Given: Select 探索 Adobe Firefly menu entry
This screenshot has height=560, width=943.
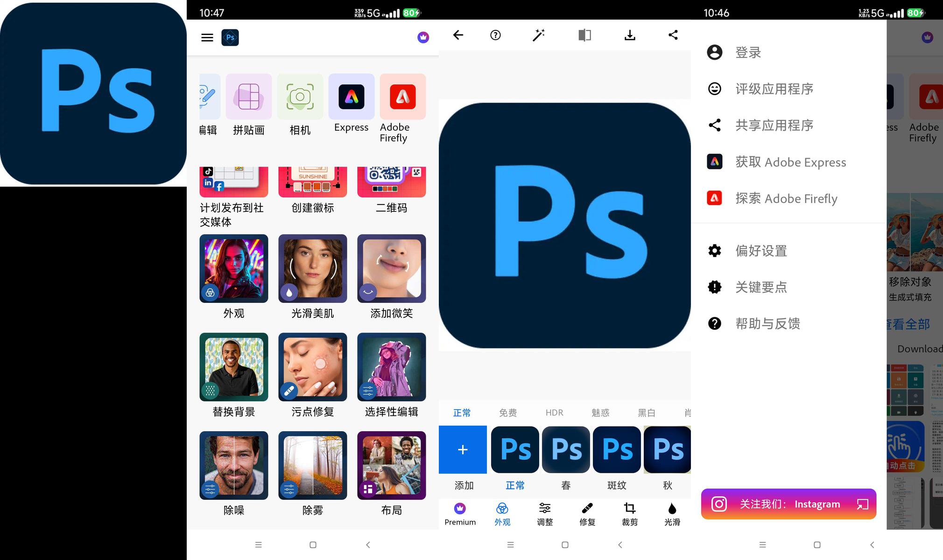Looking at the screenshot, I should [789, 198].
